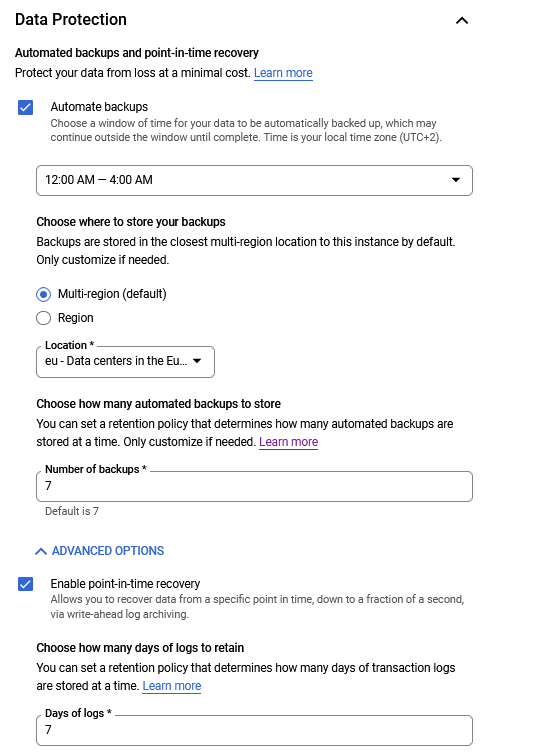
Task: Click the Region option label
Action: pos(76,318)
